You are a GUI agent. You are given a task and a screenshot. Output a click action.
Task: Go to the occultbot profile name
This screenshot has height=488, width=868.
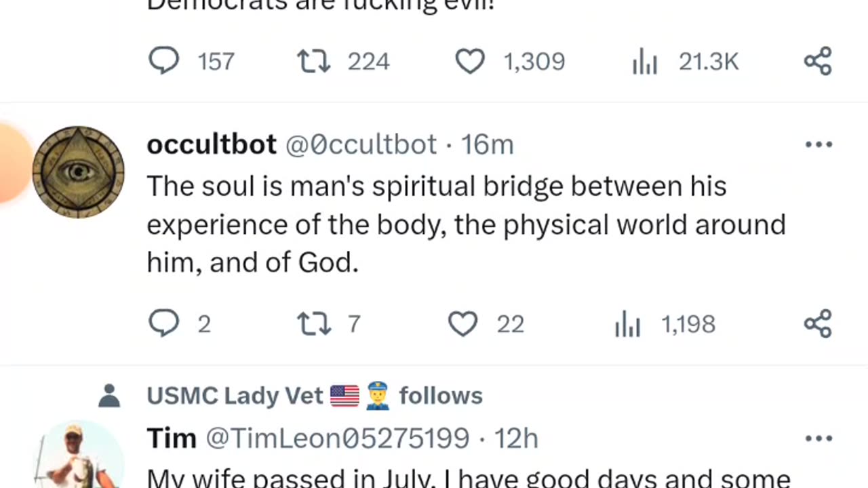pos(212,144)
